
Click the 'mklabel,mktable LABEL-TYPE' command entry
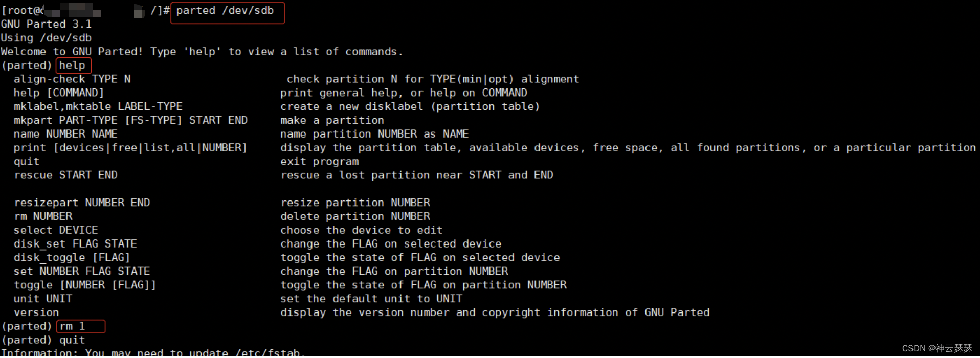click(x=98, y=106)
